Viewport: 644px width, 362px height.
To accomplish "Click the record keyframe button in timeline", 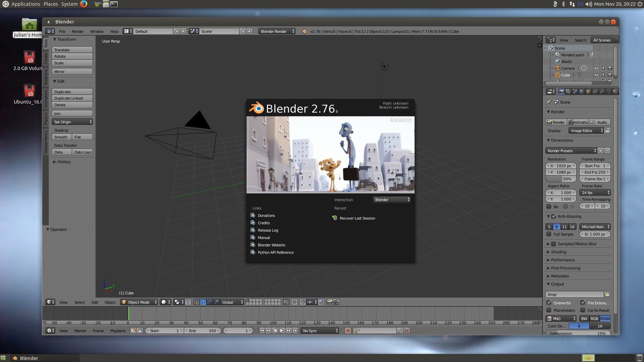I will coord(348,331).
